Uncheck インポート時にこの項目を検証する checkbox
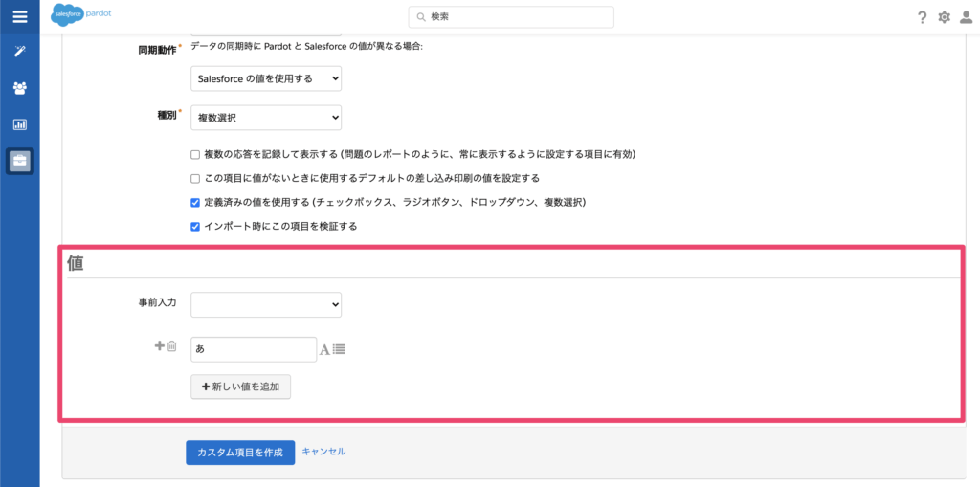The image size is (980, 487). 195,227
